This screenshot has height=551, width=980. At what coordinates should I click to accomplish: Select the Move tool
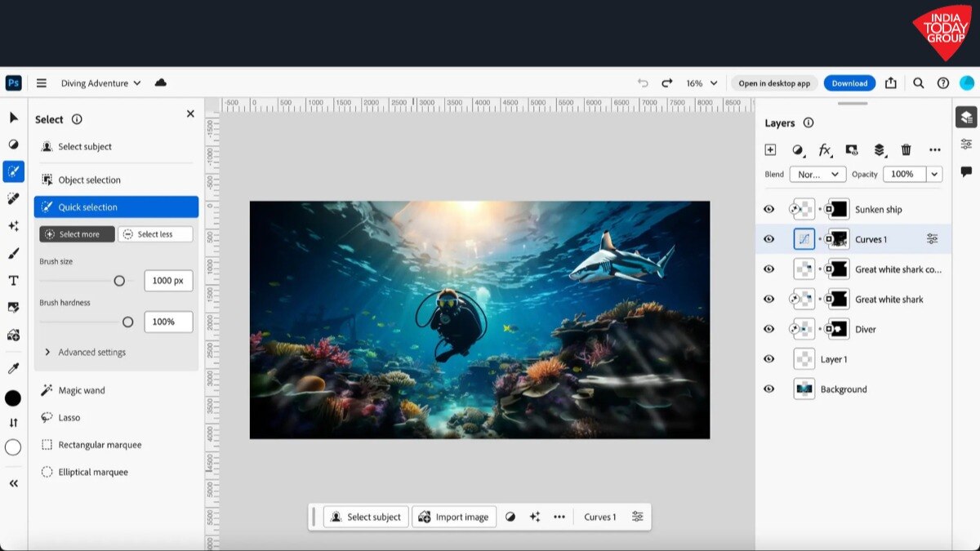click(x=13, y=117)
